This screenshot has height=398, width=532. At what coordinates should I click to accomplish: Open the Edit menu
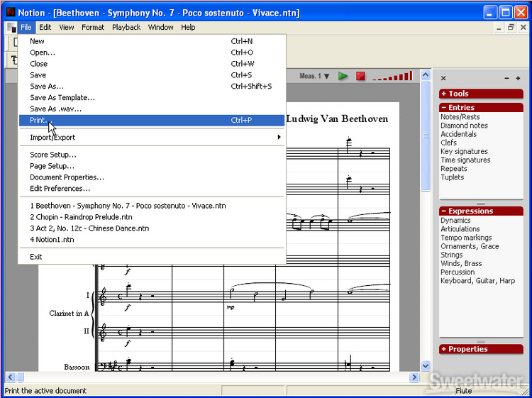point(45,28)
